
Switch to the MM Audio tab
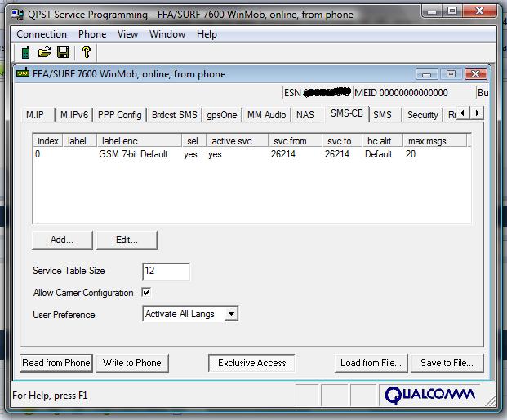(x=266, y=115)
